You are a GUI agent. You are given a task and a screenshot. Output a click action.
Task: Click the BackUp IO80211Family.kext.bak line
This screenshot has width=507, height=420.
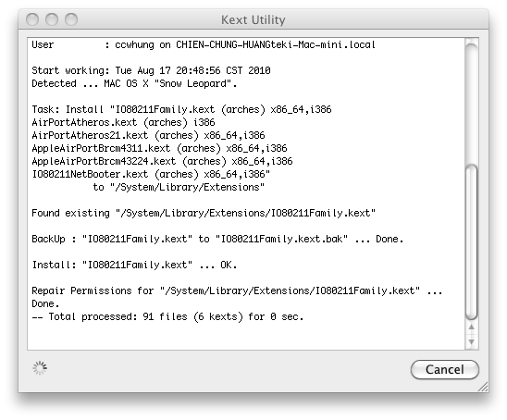pyautogui.click(x=217, y=239)
